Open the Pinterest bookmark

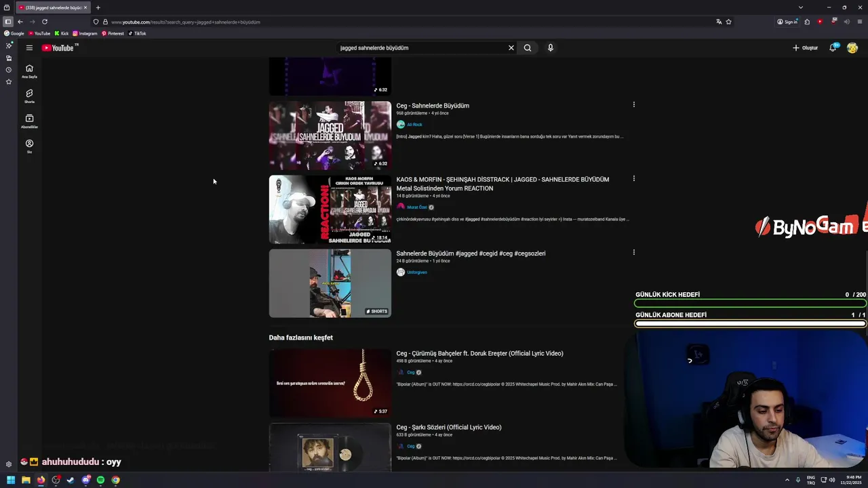[x=113, y=33]
